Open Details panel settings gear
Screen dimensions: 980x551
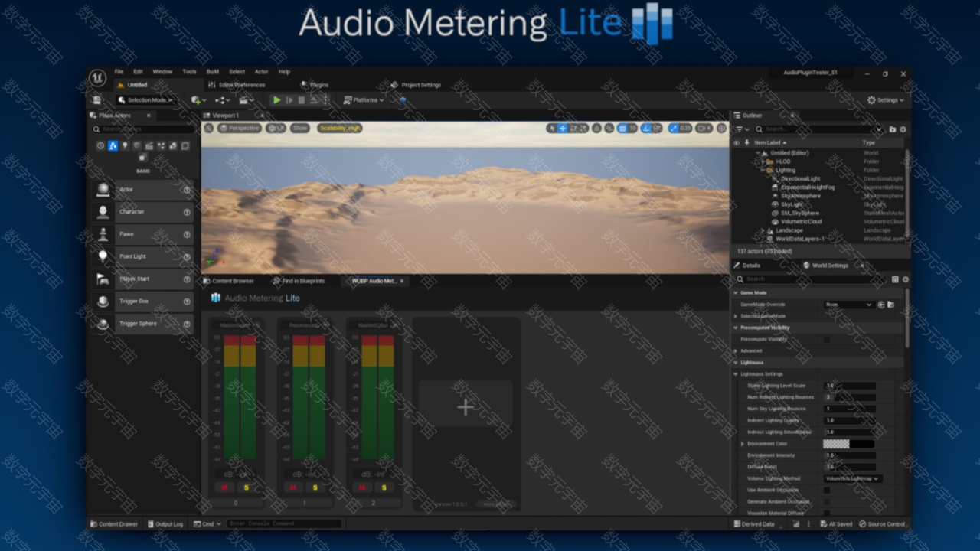tap(905, 279)
